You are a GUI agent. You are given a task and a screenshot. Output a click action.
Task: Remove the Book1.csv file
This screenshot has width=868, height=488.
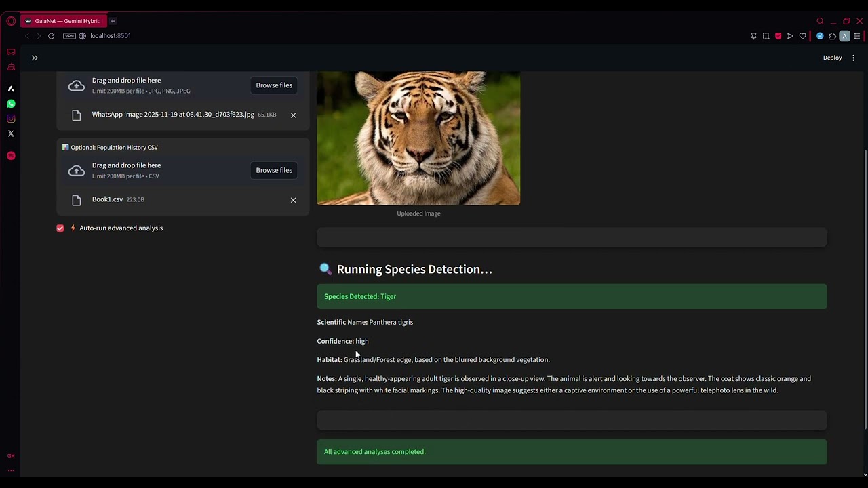(293, 200)
